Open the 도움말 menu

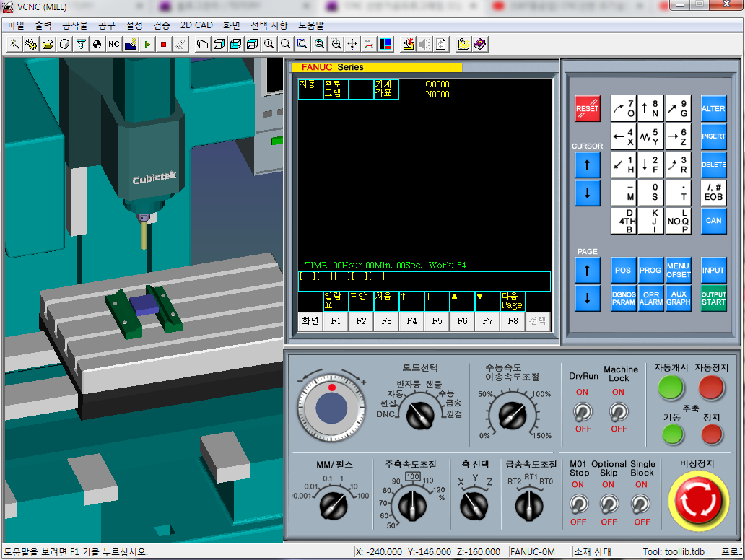[310, 25]
